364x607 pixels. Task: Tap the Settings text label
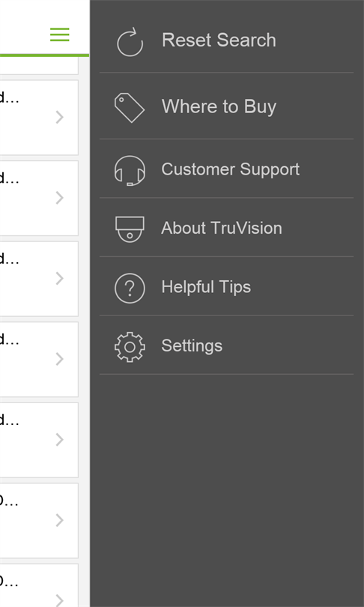192,345
